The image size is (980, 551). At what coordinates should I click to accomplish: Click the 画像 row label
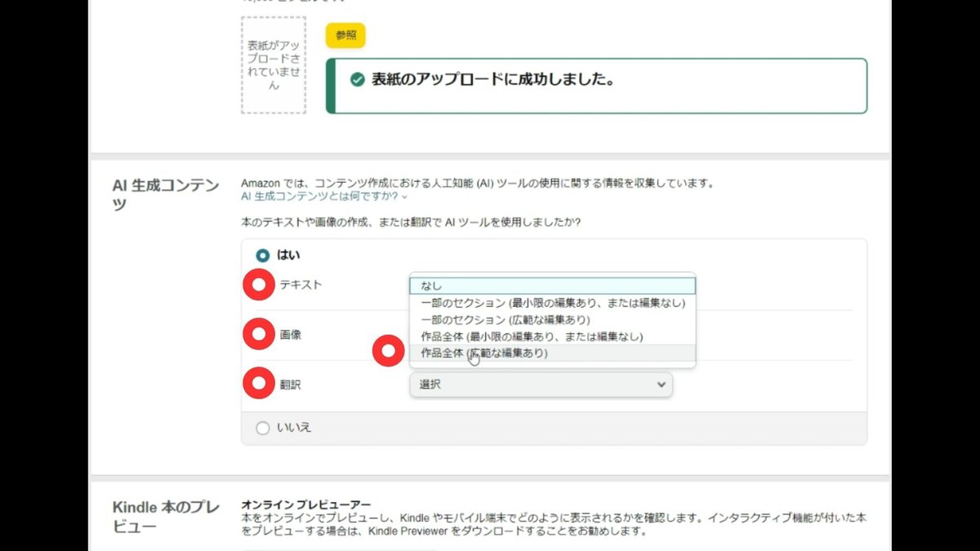point(291,335)
